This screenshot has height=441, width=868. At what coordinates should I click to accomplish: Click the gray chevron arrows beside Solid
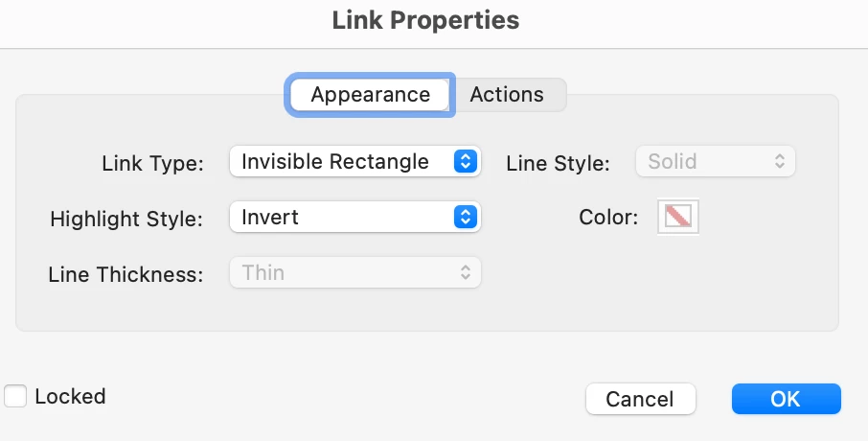[x=780, y=162]
